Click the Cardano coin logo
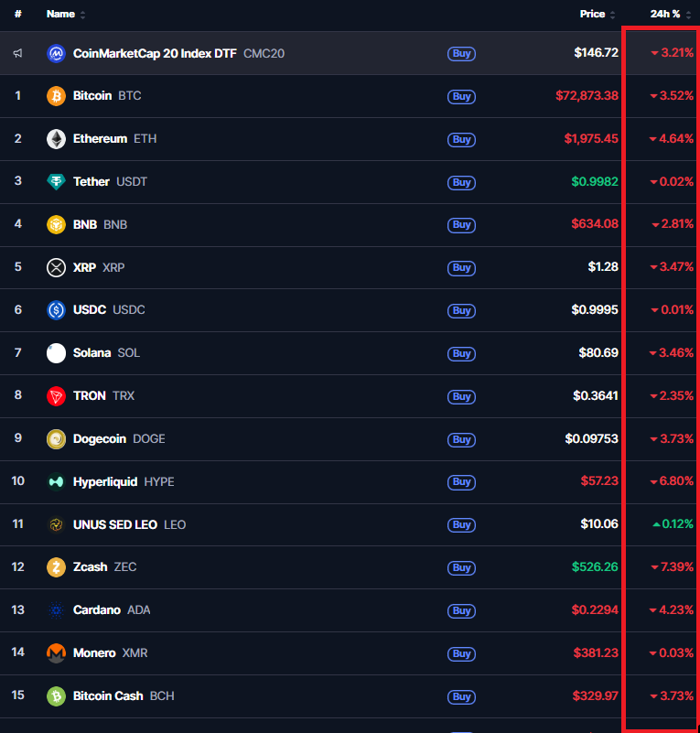 [x=56, y=610]
